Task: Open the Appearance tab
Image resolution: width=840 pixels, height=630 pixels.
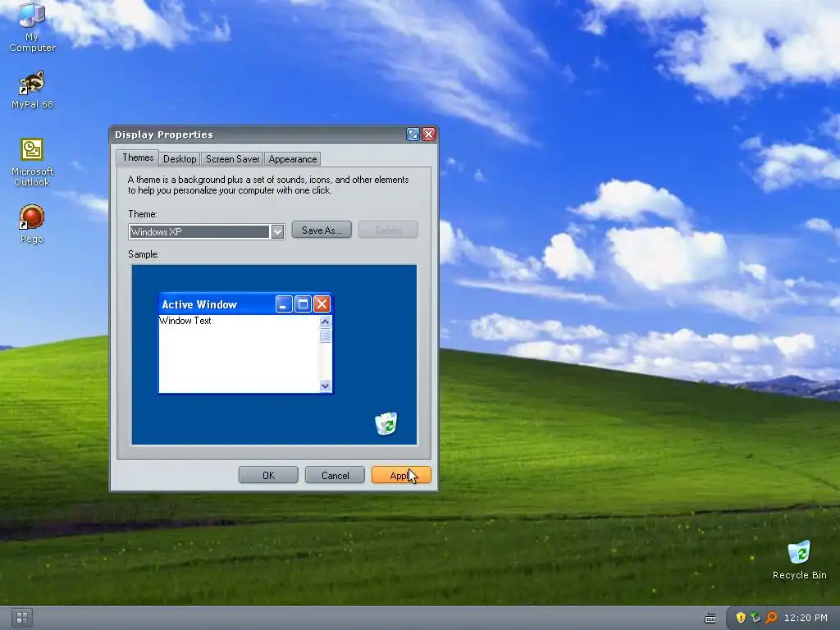Action: click(x=293, y=159)
